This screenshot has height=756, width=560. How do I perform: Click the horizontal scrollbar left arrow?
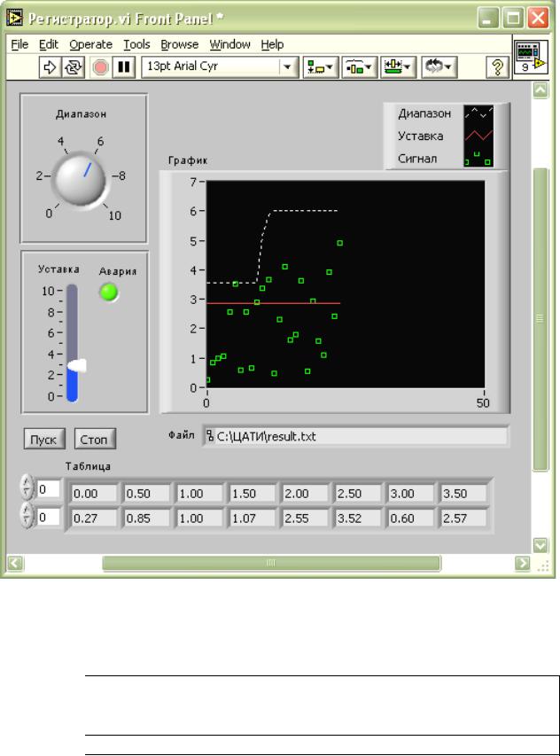(x=15, y=563)
